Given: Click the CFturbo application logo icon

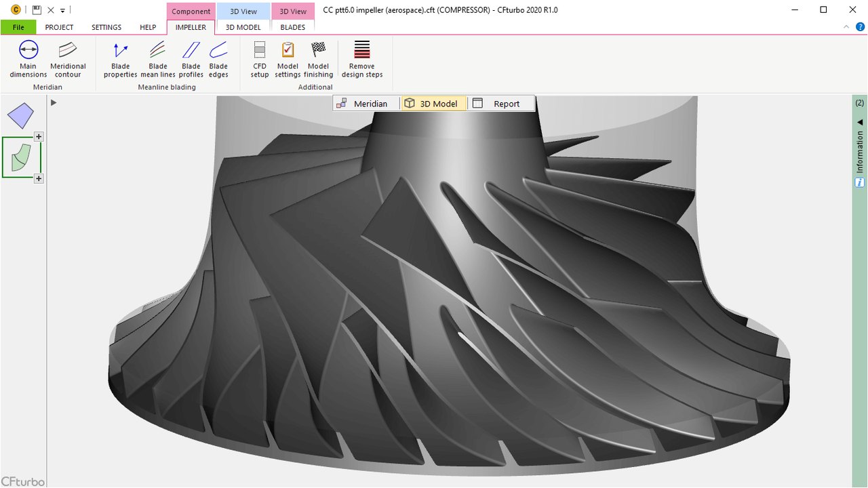Looking at the screenshot, I should click(x=16, y=10).
